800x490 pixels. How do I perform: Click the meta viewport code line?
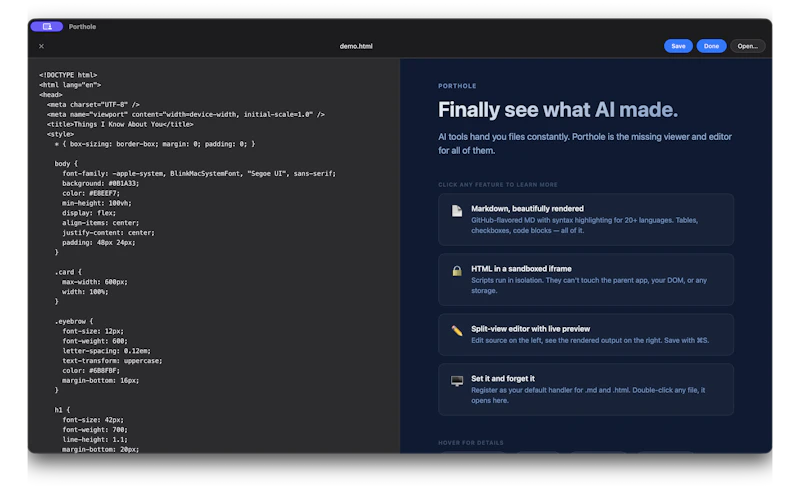coord(186,114)
